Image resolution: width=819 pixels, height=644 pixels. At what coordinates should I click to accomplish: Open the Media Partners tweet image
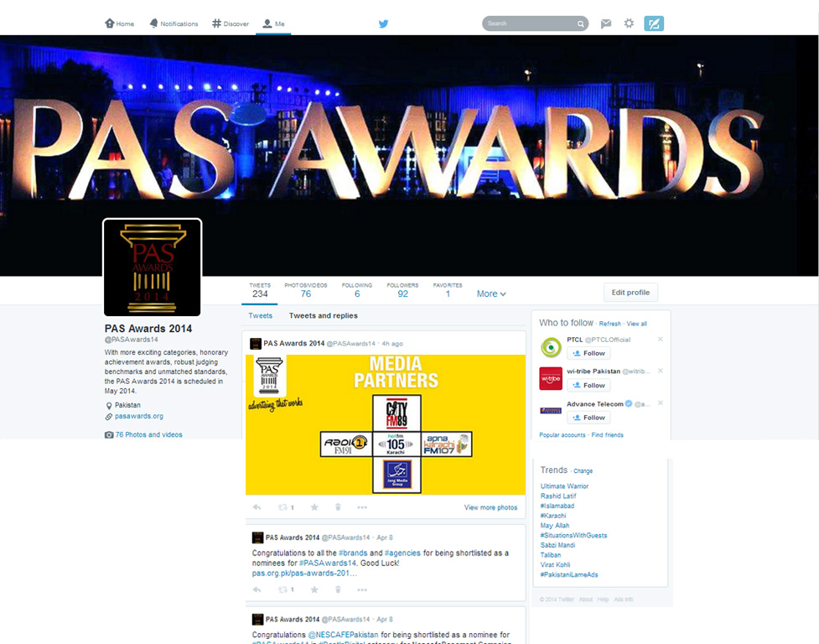386,424
